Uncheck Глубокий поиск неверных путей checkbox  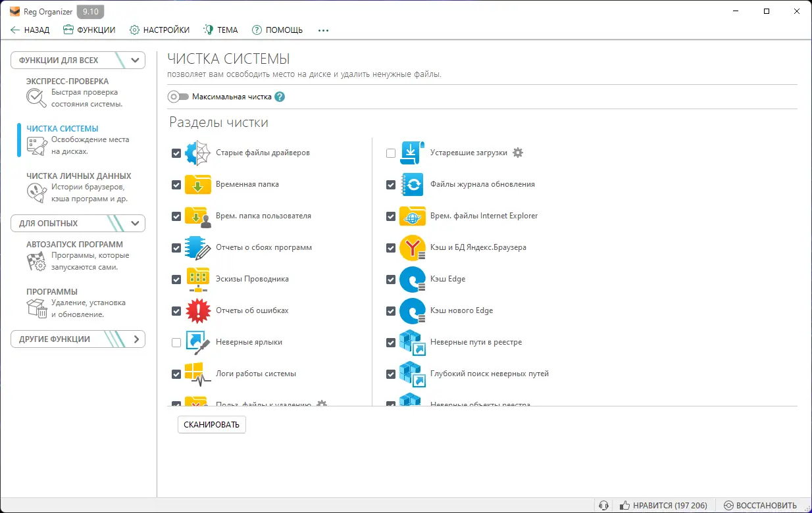pos(391,374)
